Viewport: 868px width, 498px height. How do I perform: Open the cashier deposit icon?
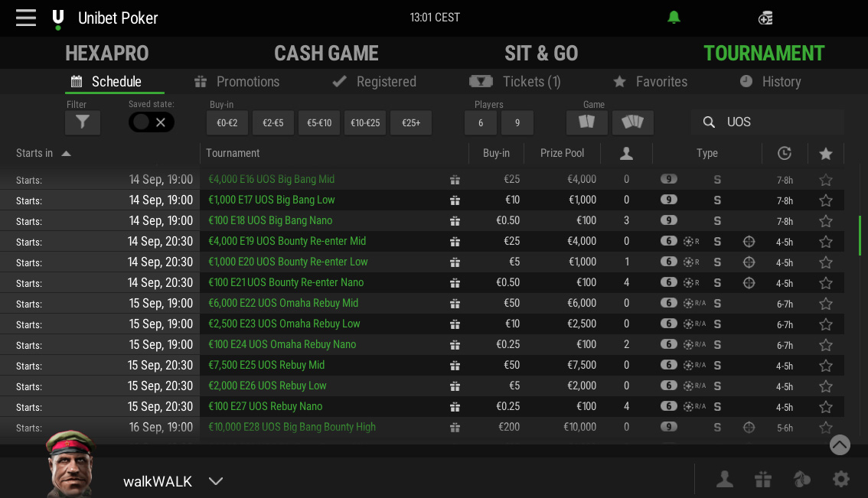point(765,18)
